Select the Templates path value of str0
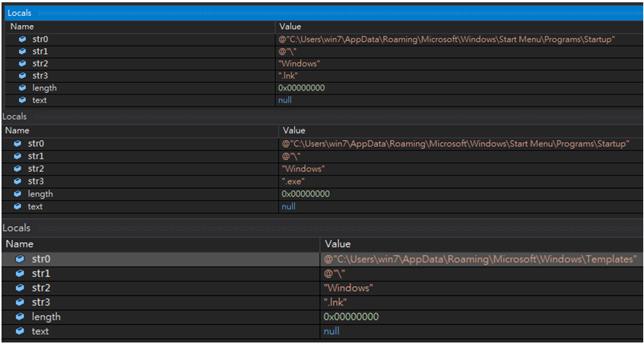Viewport: 644px width, 344px height. pyautogui.click(x=480, y=260)
